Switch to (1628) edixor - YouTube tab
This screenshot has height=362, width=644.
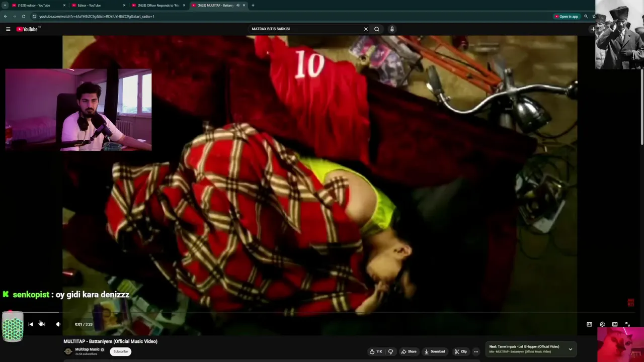[38, 5]
